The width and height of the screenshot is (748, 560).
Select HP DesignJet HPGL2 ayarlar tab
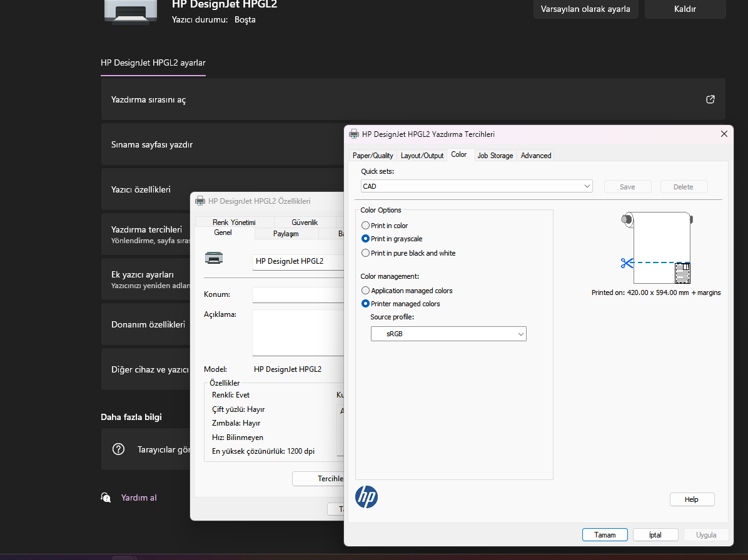tap(153, 63)
